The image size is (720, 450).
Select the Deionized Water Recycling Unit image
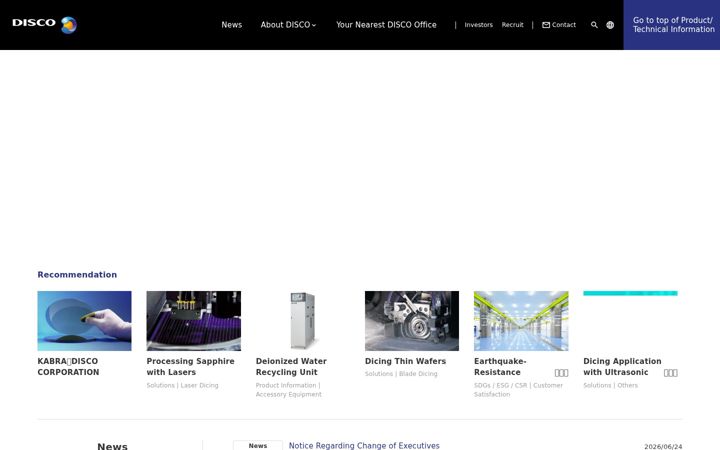(x=303, y=321)
